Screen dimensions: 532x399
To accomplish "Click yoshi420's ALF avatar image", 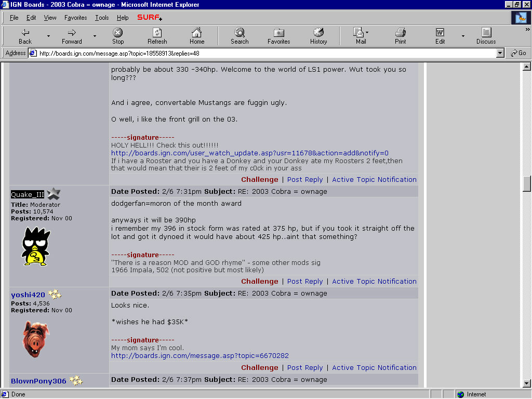I will point(36,339).
